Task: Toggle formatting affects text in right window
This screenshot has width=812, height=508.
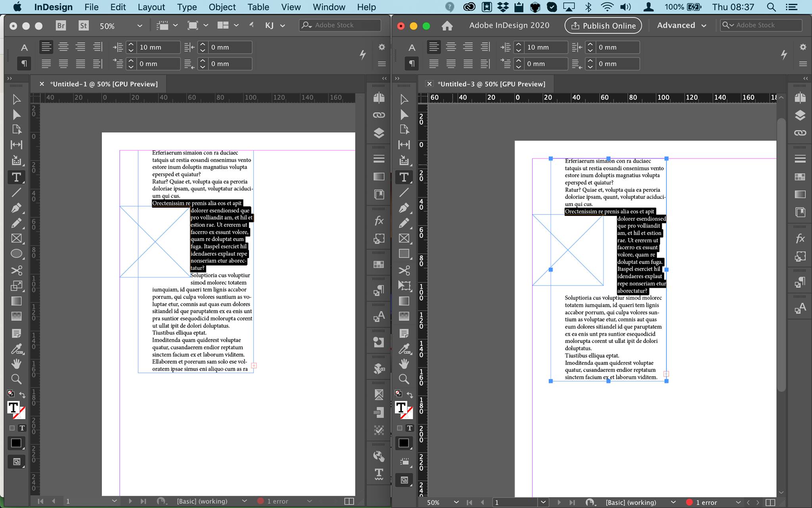Action: [410, 428]
